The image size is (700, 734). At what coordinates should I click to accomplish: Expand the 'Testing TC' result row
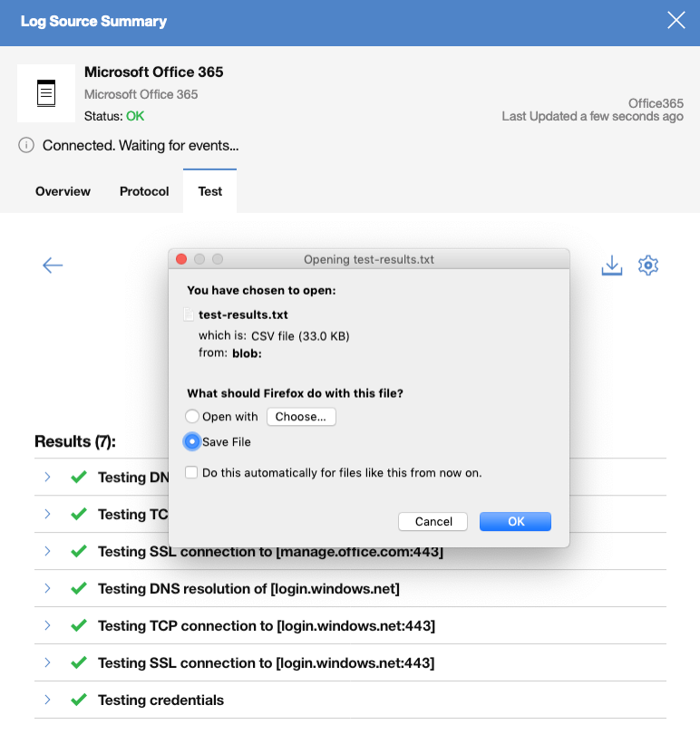pos(47,514)
